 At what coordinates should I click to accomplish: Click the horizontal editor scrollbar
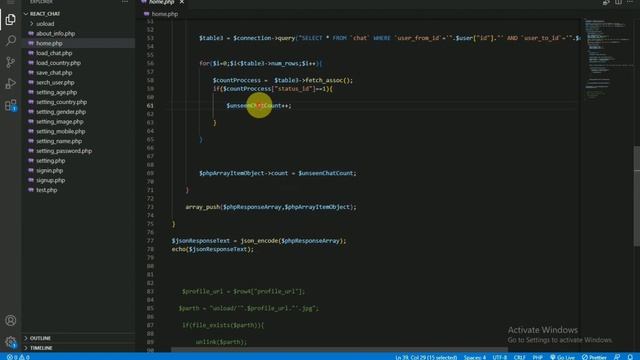pos(340,350)
